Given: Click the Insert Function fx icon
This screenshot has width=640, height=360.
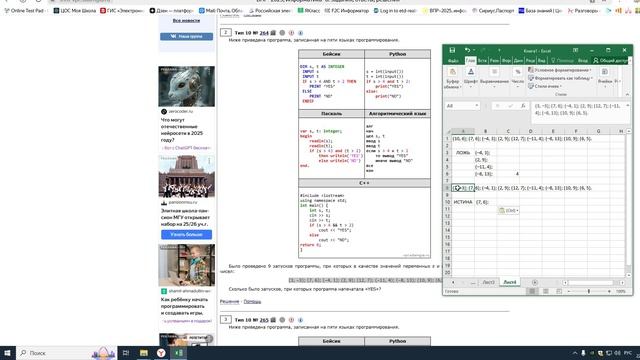Looking at the screenshot, I should 523,106.
